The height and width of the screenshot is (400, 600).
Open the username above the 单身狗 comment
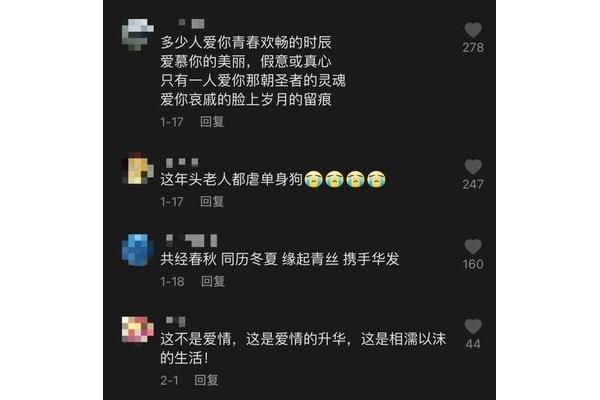pos(183,162)
